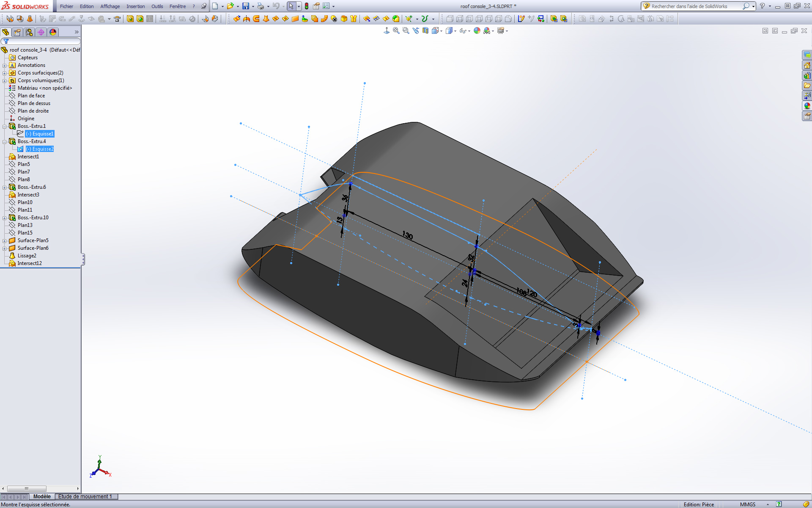812x508 pixels.
Task: Open file folder icon
Action: pos(230,6)
